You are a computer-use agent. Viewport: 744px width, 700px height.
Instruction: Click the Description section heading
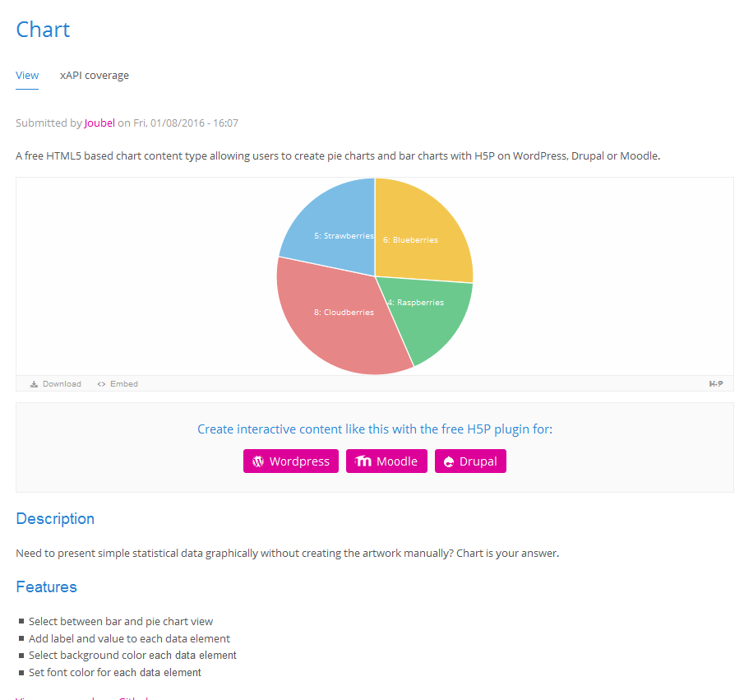coord(55,519)
